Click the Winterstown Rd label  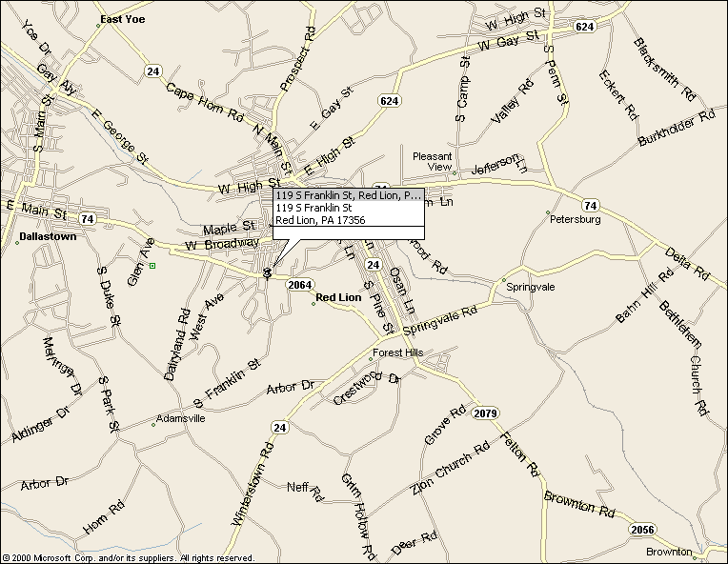point(253,484)
